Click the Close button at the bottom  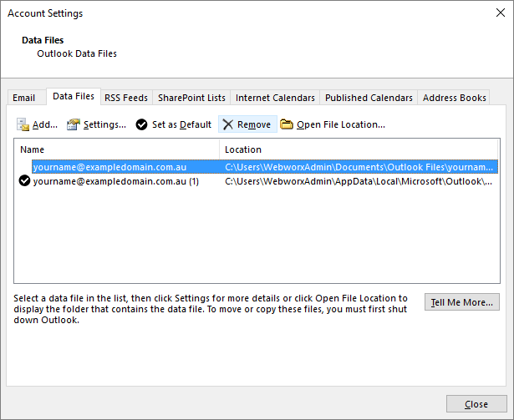pos(476,404)
